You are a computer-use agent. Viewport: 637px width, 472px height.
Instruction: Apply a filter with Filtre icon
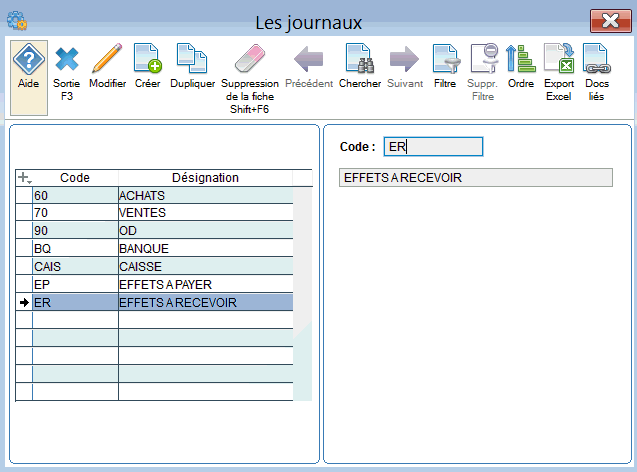[445, 66]
